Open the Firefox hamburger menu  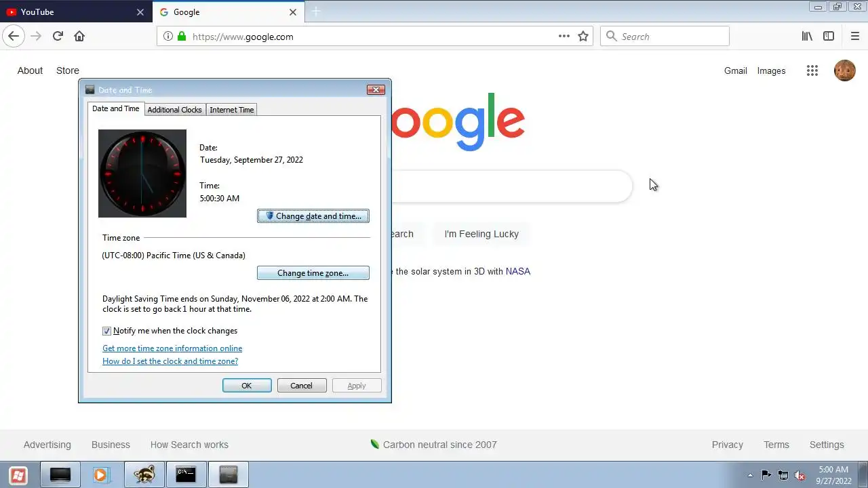pos(855,37)
